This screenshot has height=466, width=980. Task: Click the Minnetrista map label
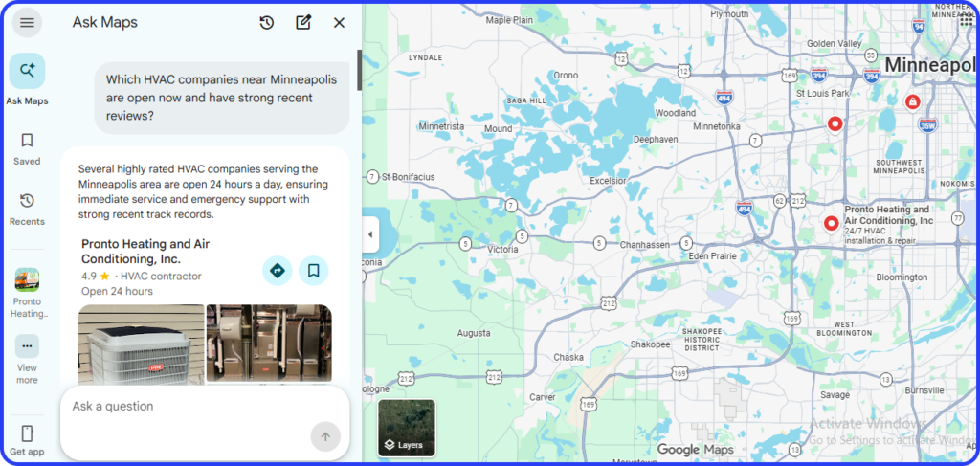coord(441,126)
